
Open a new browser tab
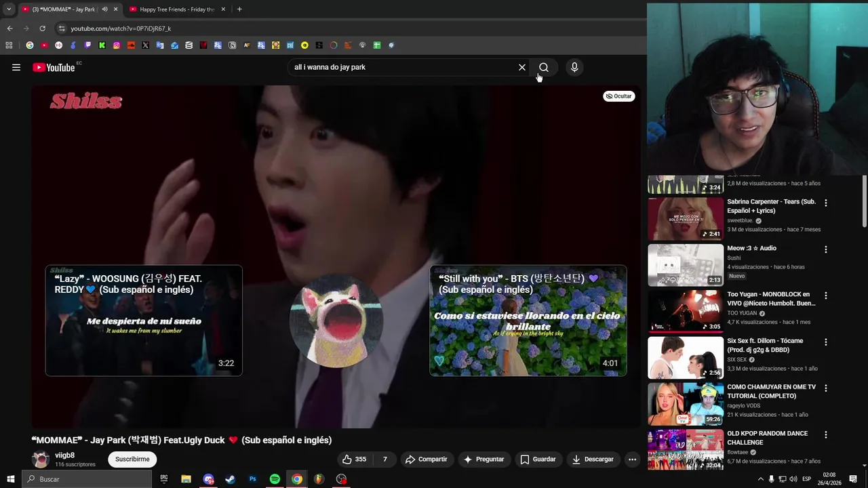tap(239, 9)
